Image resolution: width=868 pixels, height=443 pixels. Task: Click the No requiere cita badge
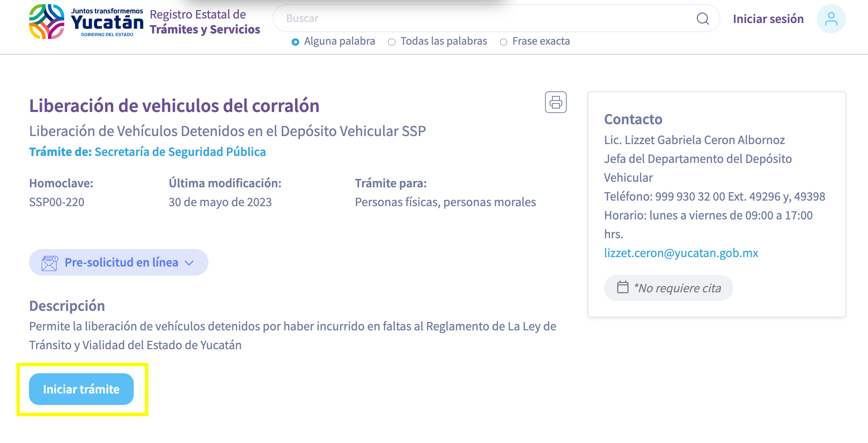[x=668, y=288]
